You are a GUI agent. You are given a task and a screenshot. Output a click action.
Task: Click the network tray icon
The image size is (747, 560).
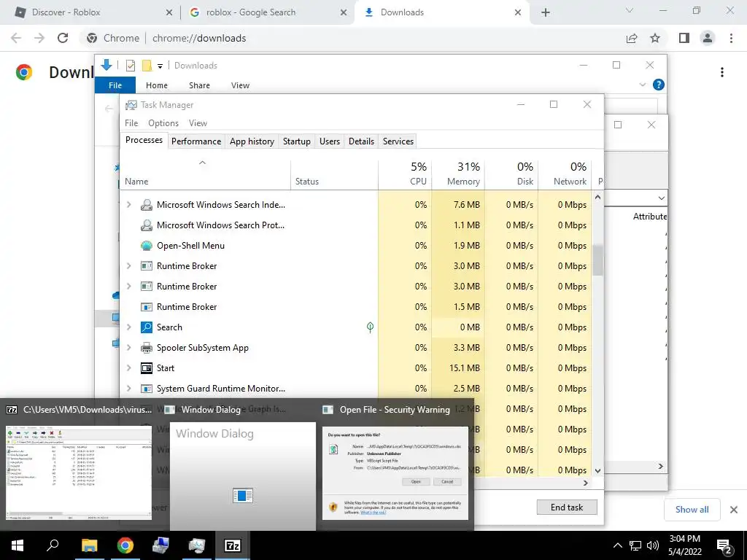click(x=635, y=545)
